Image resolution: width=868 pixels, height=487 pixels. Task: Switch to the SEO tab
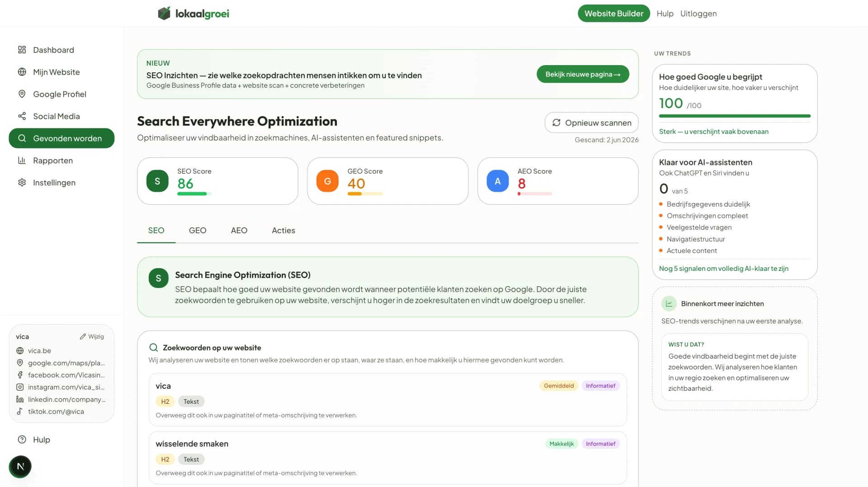156,231
